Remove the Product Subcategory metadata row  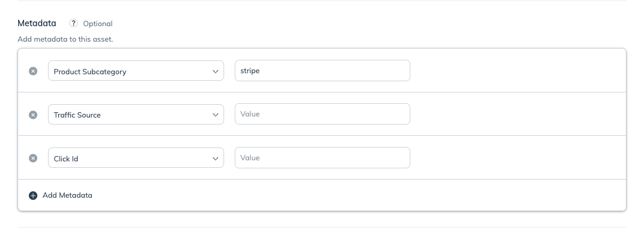click(x=33, y=71)
